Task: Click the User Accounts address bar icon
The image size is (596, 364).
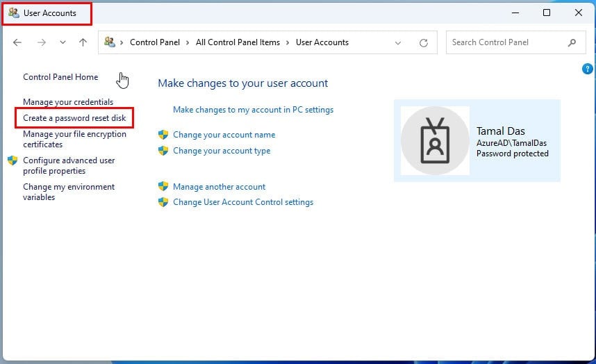Action: click(110, 42)
